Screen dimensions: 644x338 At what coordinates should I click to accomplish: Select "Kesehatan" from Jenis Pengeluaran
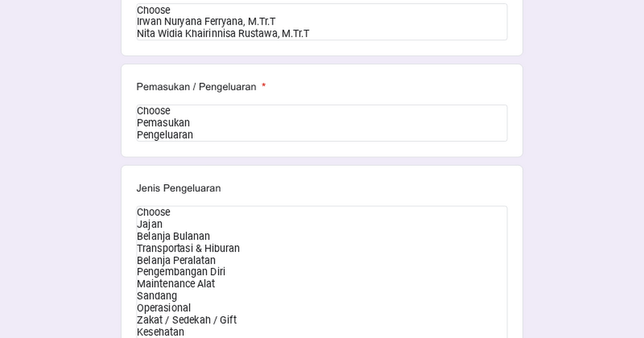pyautogui.click(x=160, y=332)
